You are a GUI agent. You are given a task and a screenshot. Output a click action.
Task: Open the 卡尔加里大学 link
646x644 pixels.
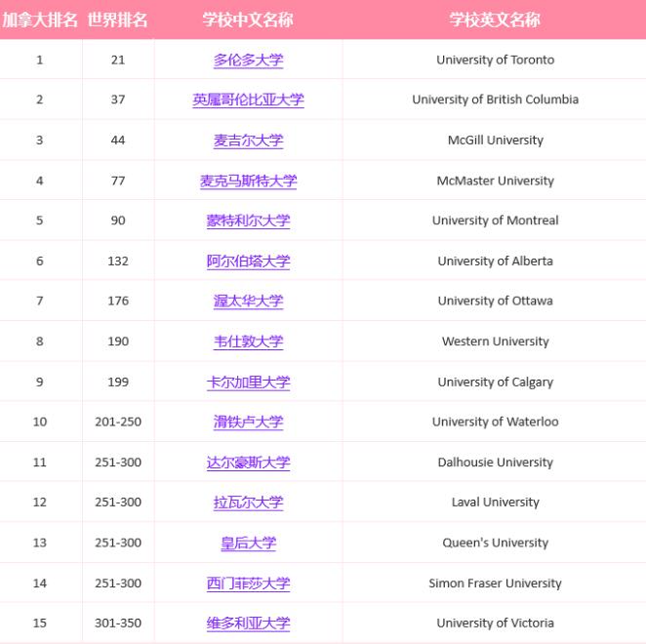pyautogui.click(x=248, y=382)
